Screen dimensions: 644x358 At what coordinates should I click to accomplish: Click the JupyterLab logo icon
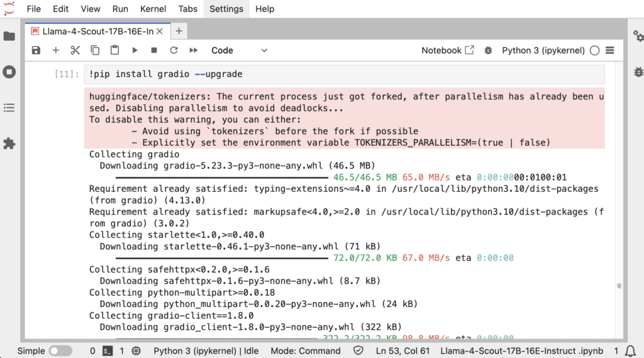(x=9, y=9)
